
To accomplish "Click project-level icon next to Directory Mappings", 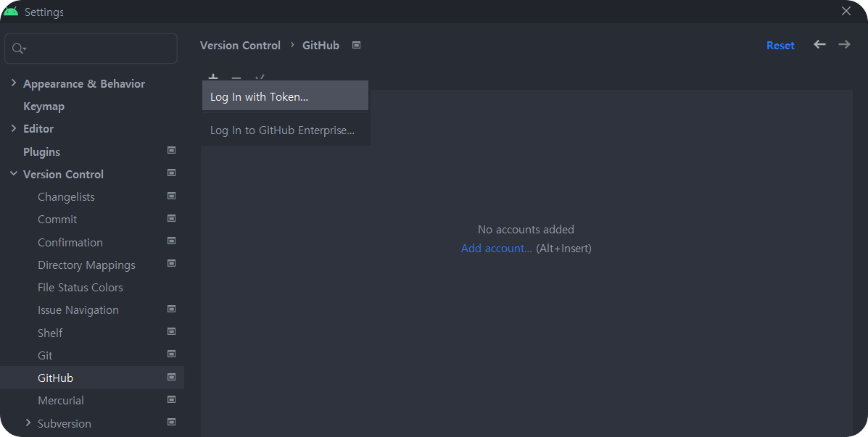I will click(x=172, y=263).
